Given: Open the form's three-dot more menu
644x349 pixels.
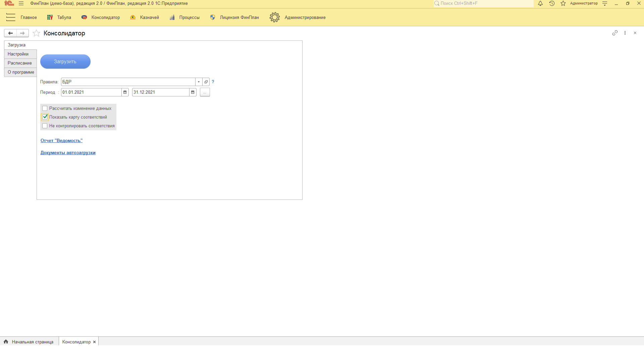Looking at the screenshot, I should [x=625, y=33].
